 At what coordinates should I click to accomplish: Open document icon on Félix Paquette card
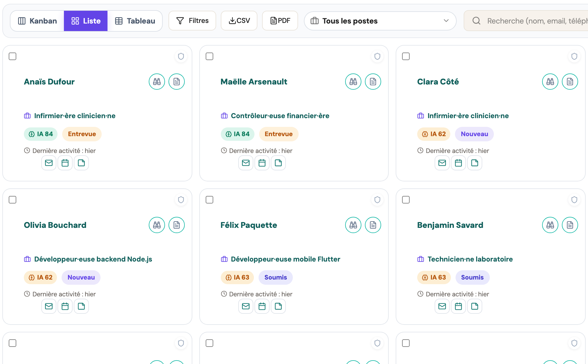point(373,225)
